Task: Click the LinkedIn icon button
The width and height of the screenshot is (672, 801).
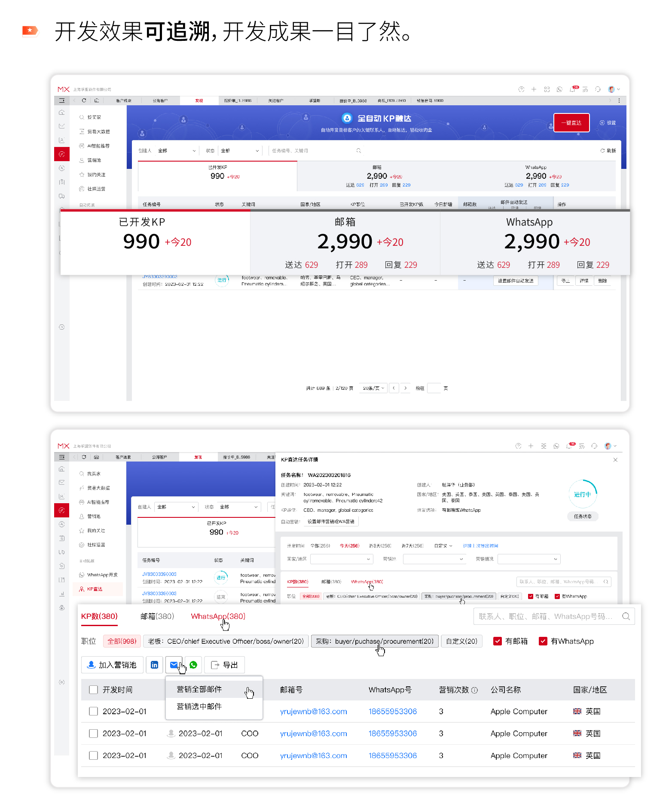Action: coord(154,665)
